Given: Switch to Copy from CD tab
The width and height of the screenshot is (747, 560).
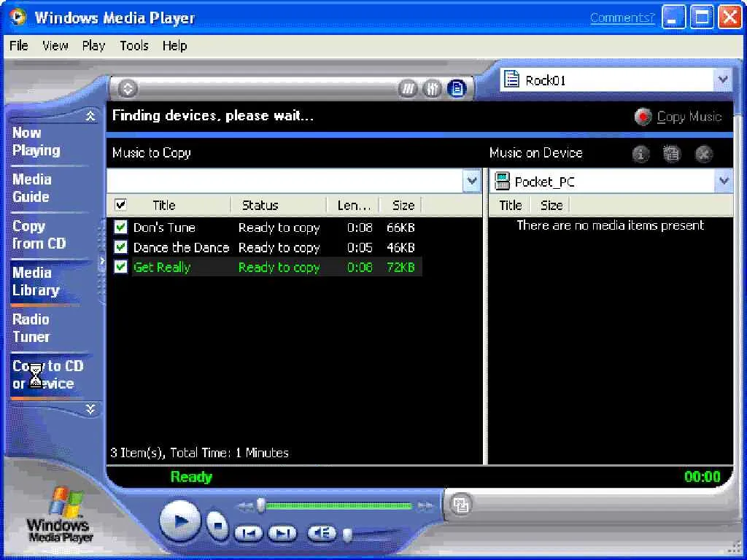Looking at the screenshot, I should pyautogui.click(x=50, y=235).
